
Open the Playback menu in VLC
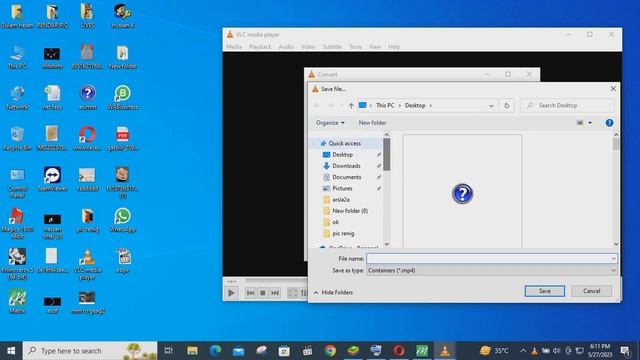pos(260,47)
